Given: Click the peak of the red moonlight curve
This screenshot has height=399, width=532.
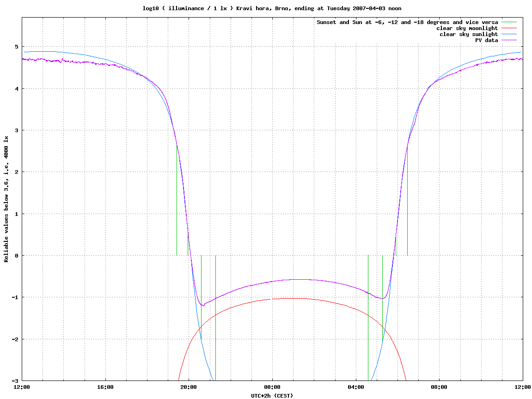Looking at the screenshot, I should coord(294,298).
